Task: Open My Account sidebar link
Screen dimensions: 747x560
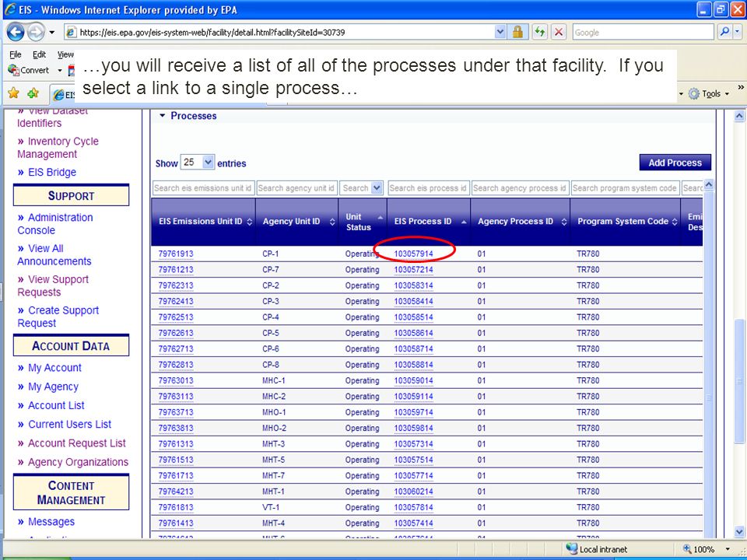Action: click(54, 368)
